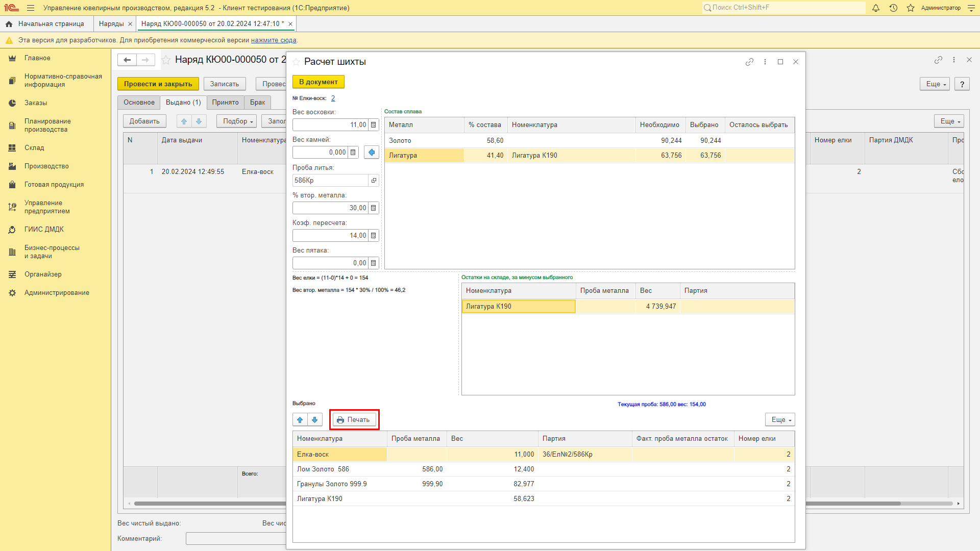The width and height of the screenshot is (980, 551).
Task: Open history clock icon in title bar
Action: click(x=893, y=8)
